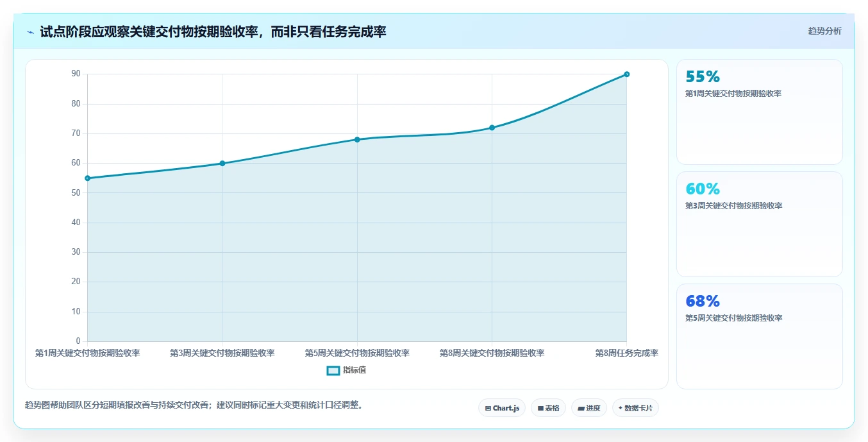Click the legend color box for 指标值
This screenshot has height=442, width=868.
[333, 370]
